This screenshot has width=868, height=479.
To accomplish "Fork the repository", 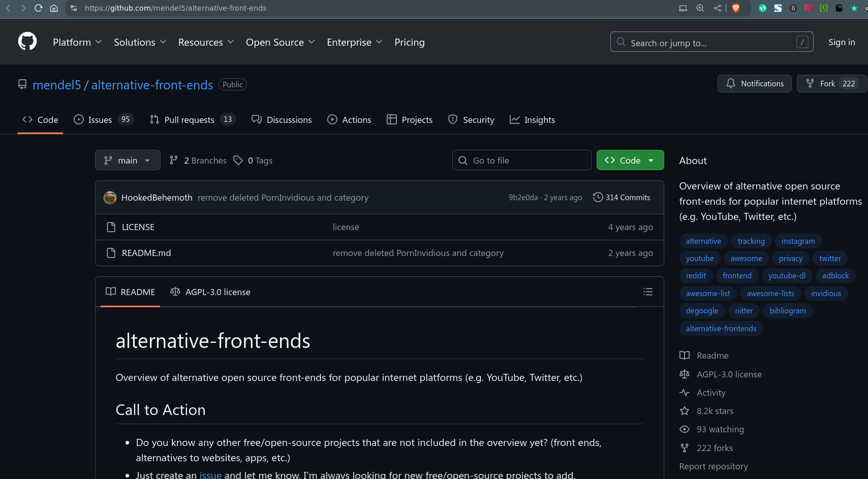I will tap(827, 84).
